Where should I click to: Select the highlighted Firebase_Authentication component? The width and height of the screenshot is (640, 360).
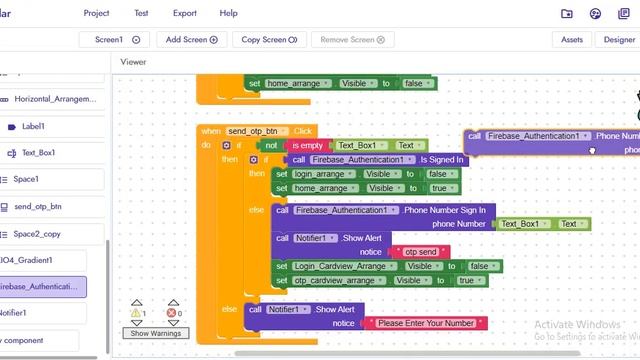[43, 287]
